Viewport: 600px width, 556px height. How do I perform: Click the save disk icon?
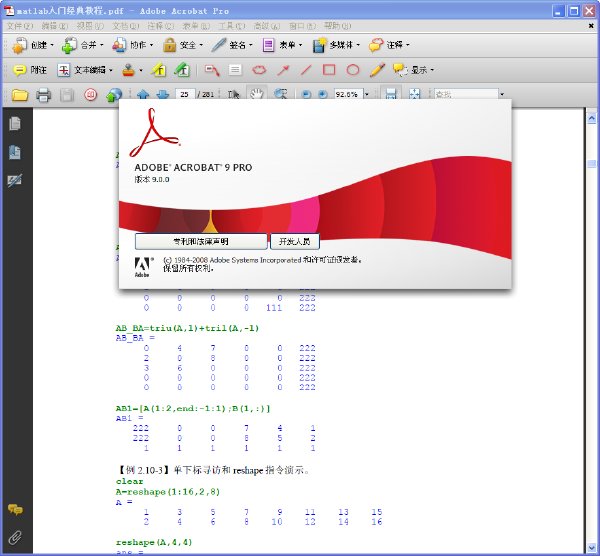(x=67, y=94)
